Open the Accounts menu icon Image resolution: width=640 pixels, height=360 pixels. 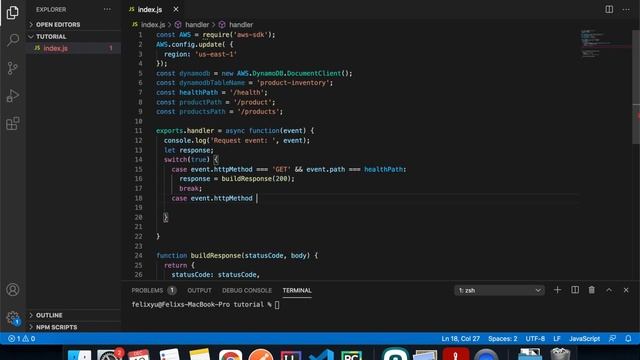(x=13, y=289)
